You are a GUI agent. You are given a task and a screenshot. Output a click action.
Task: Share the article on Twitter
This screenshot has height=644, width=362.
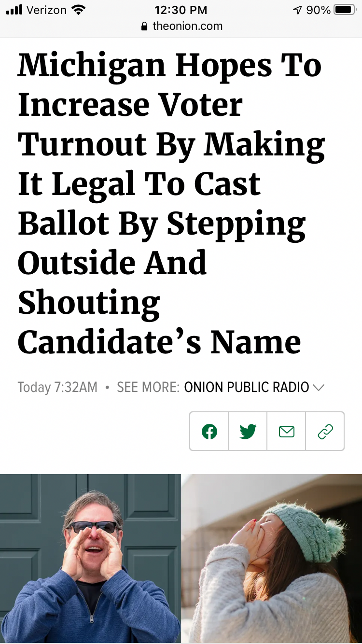point(248,431)
